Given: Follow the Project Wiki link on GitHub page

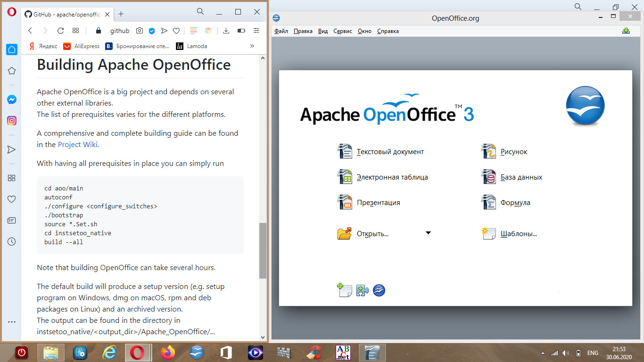Looking at the screenshot, I should [78, 144].
